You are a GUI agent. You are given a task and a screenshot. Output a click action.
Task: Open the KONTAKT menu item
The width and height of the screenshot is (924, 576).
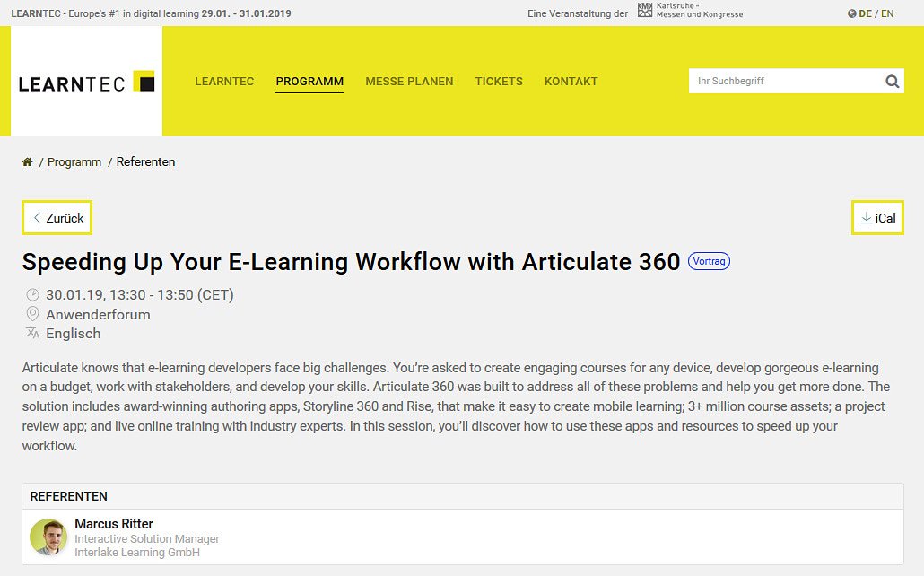[571, 81]
